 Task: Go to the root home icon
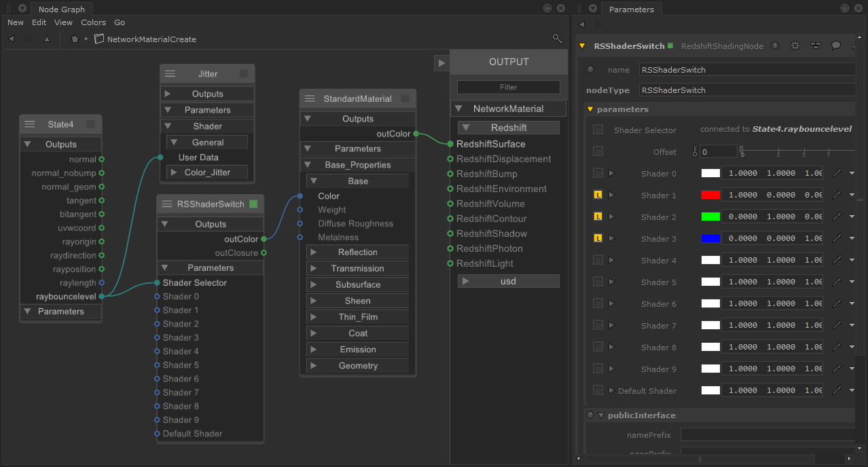75,39
